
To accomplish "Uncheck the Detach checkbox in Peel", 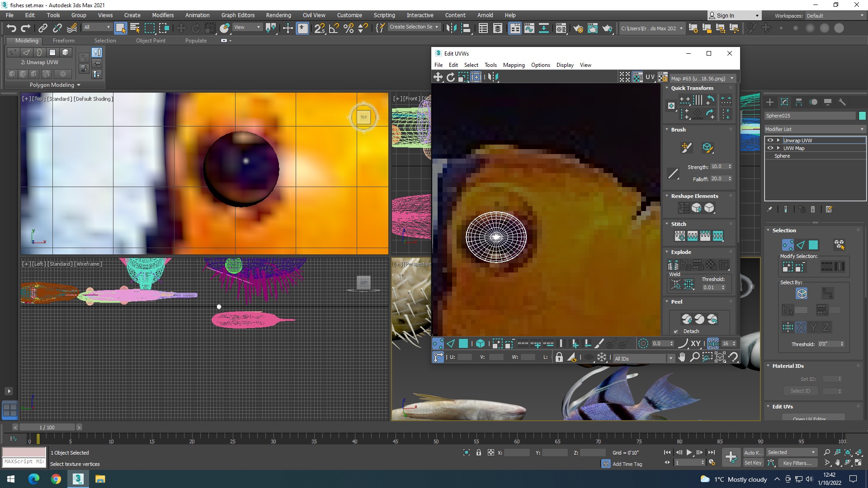I will click(676, 332).
